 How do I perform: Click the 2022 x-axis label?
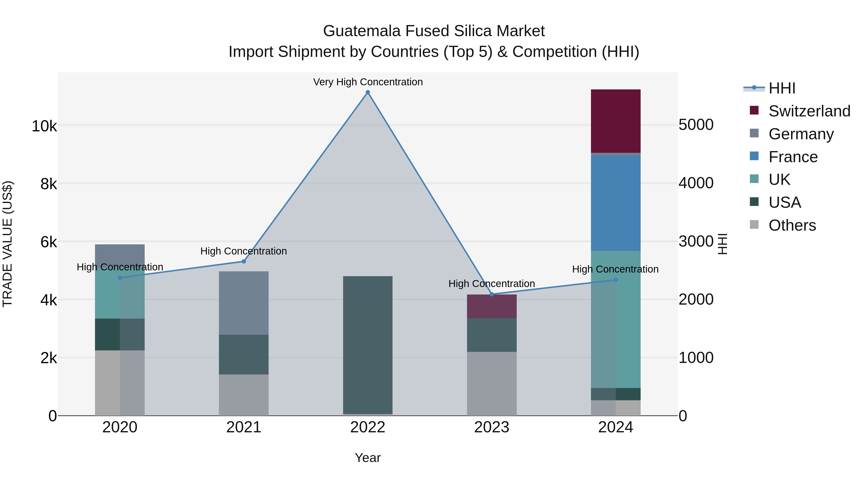(368, 427)
